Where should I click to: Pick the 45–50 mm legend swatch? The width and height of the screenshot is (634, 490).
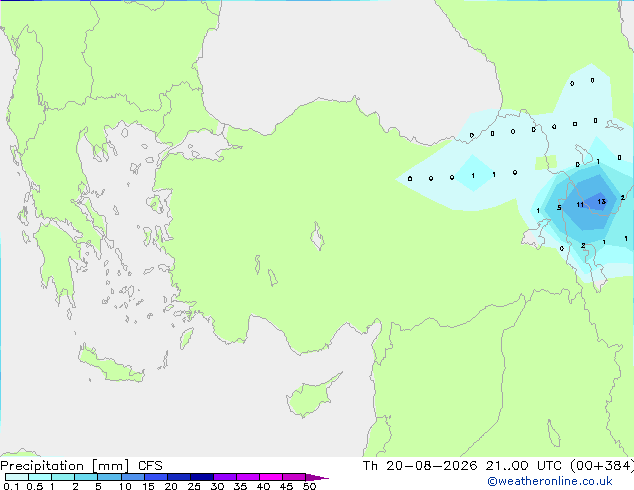(x=294, y=477)
